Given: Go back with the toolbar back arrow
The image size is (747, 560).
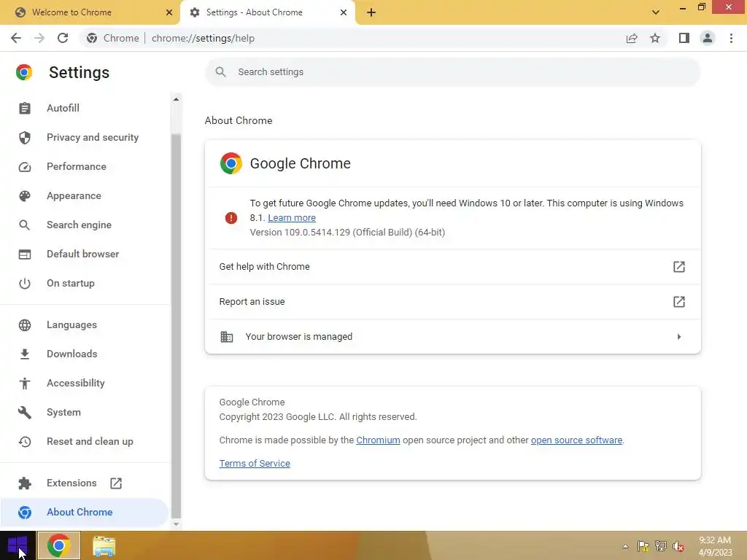Looking at the screenshot, I should click(16, 38).
